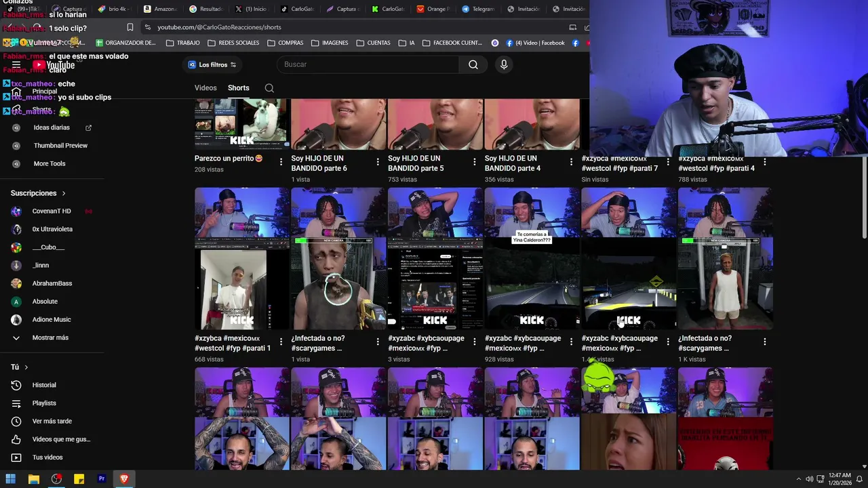Open (4) Video | Facebook bookmark
Screen dimensions: 868x488
click(534, 43)
